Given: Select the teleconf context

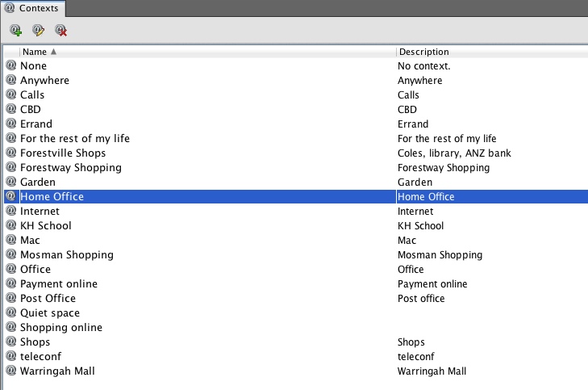Looking at the screenshot, I should coord(40,357).
